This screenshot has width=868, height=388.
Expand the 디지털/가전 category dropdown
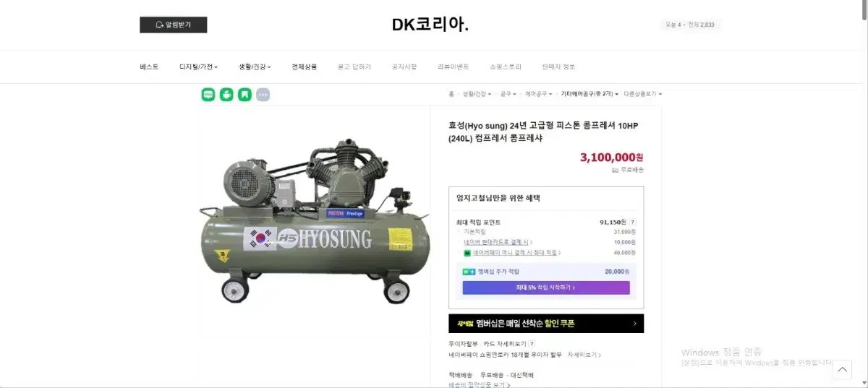pos(199,66)
